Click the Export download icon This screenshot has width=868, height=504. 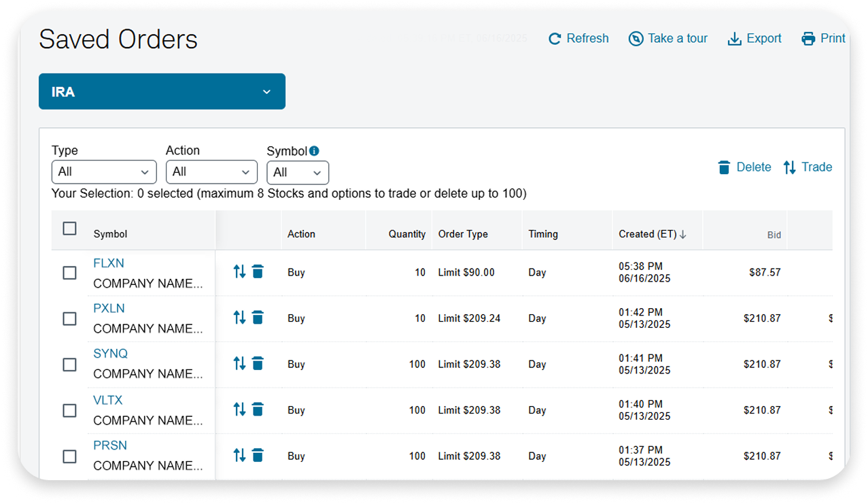pos(734,39)
